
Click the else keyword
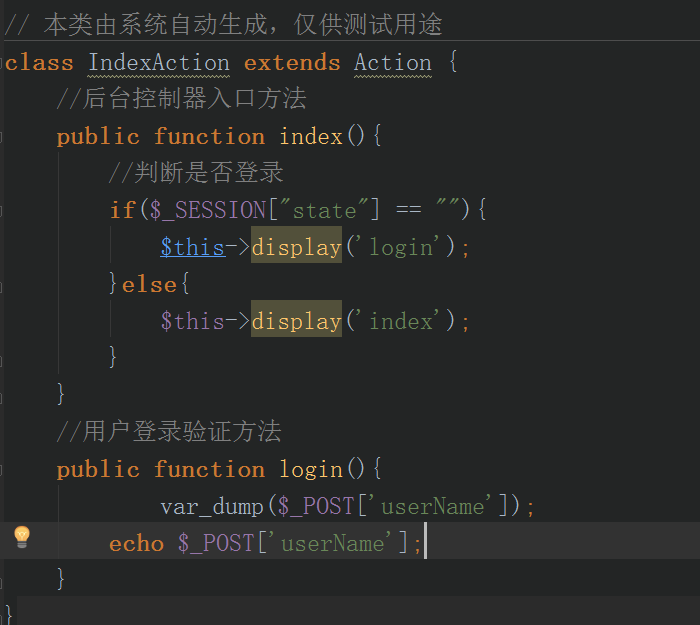[x=149, y=284]
